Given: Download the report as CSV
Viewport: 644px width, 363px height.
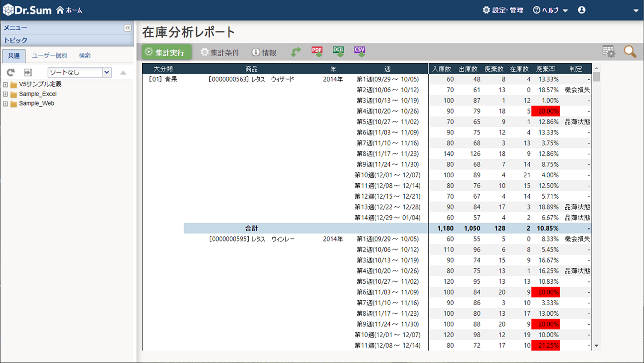Looking at the screenshot, I should (x=360, y=52).
